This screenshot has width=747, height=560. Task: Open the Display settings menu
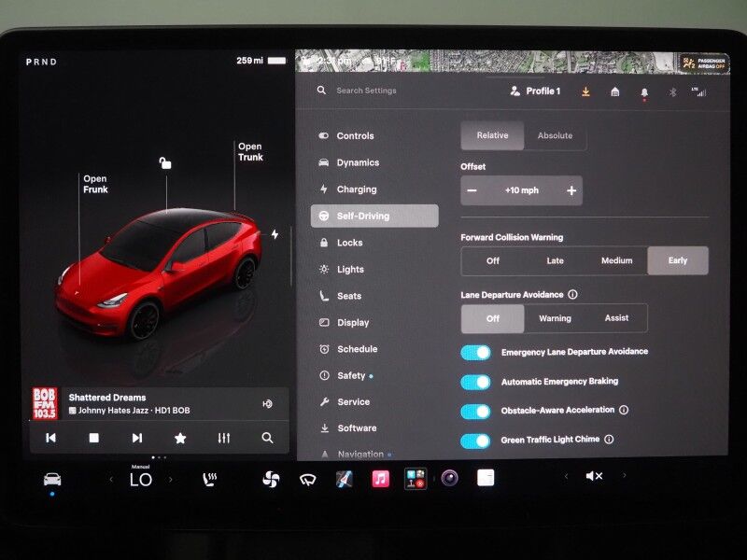tap(374, 322)
